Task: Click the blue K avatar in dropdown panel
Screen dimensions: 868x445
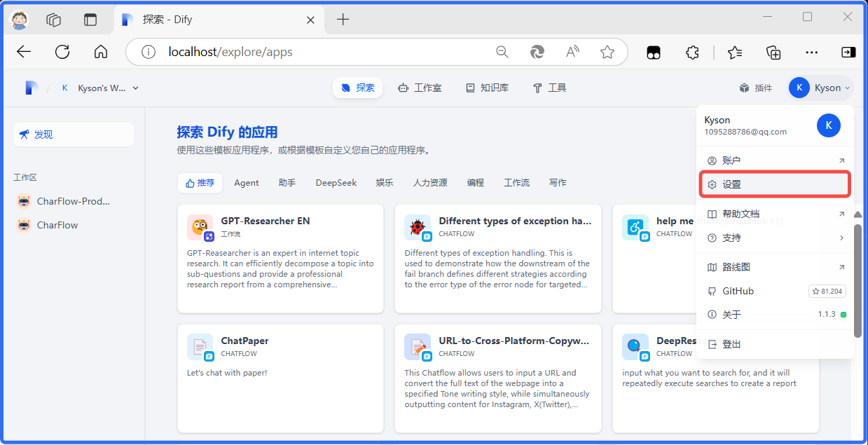Action: pos(829,125)
